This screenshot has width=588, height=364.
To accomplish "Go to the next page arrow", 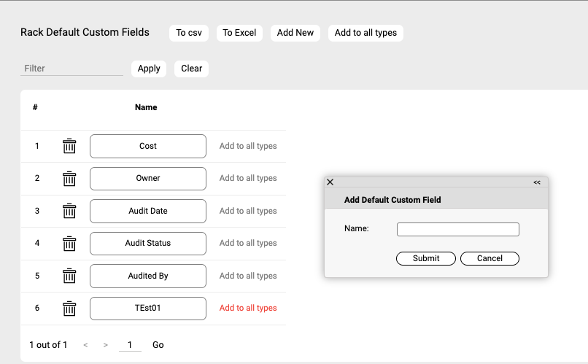I will [106, 345].
